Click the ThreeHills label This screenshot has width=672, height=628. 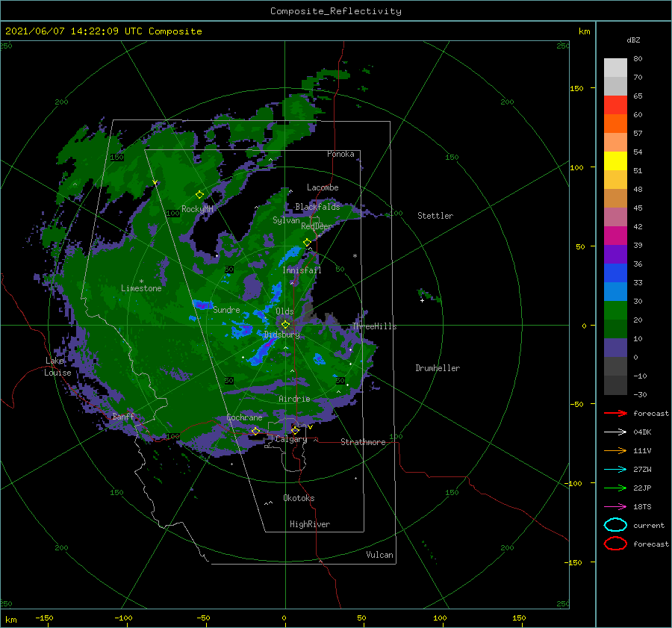point(374,326)
